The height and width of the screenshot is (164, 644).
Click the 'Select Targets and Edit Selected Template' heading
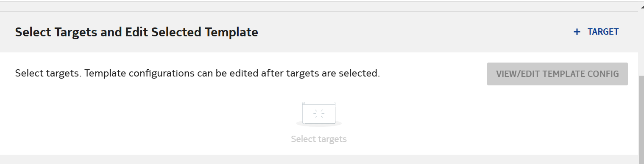pyautogui.click(x=137, y=32)
